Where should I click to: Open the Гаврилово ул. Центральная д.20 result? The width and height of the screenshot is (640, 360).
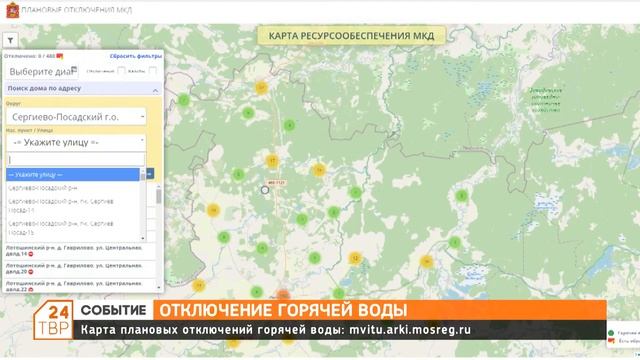coord(80,268)
